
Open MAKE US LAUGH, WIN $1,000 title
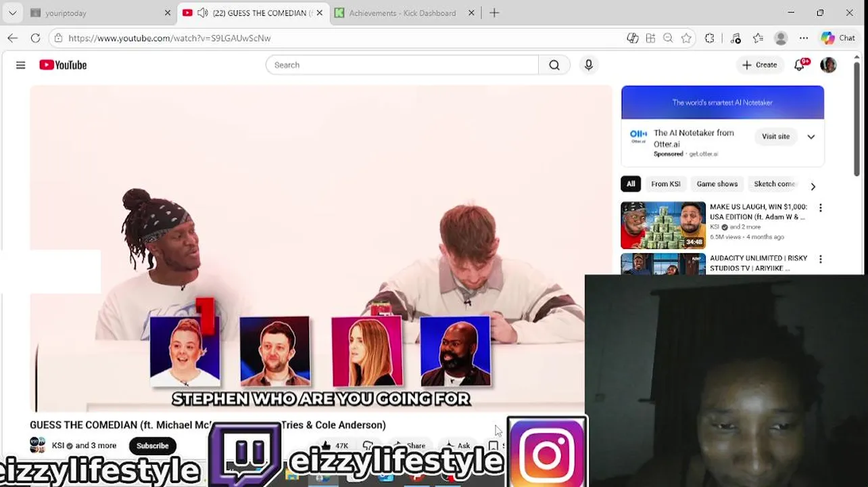(758, 212)
